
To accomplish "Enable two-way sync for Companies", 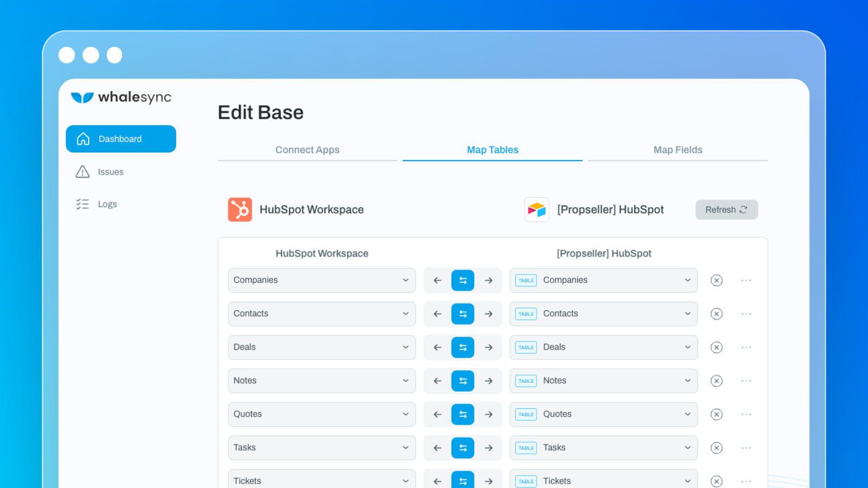I will [463, 280].
